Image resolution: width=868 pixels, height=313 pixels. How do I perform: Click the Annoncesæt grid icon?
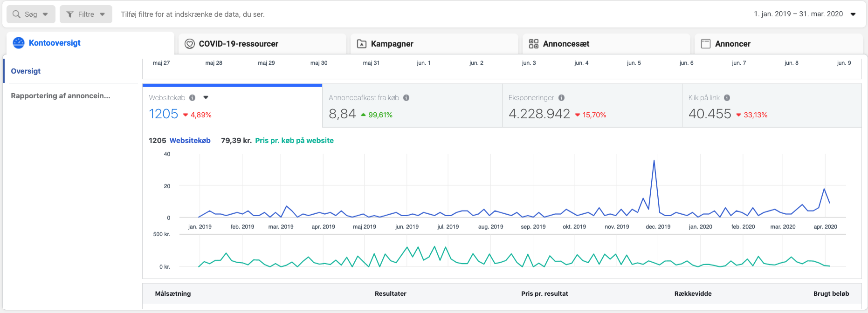pyautogui.click(x=534, y=44)
